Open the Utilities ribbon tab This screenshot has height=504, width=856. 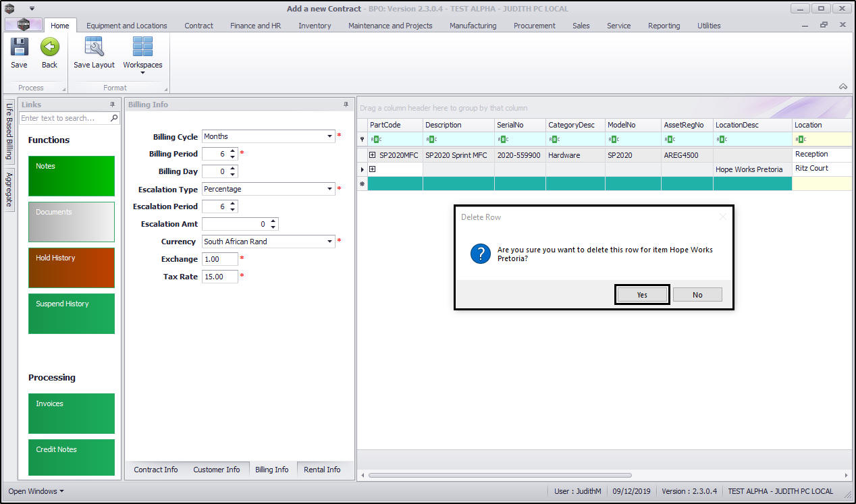click(x=709, y=26)
